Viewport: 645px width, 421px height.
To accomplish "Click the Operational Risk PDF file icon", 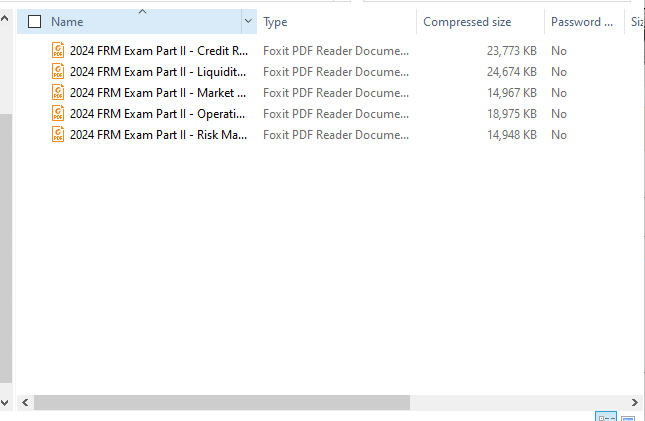I will (x=58, y=113).
